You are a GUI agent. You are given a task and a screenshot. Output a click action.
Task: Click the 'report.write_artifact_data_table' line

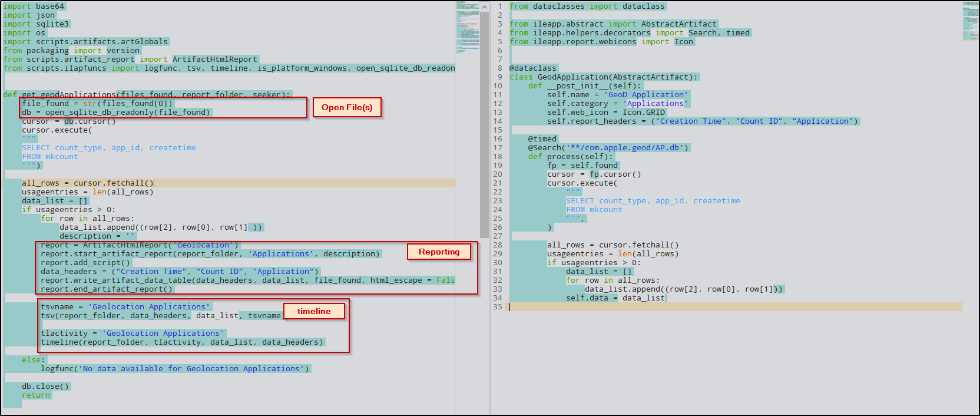coord(248,280)
